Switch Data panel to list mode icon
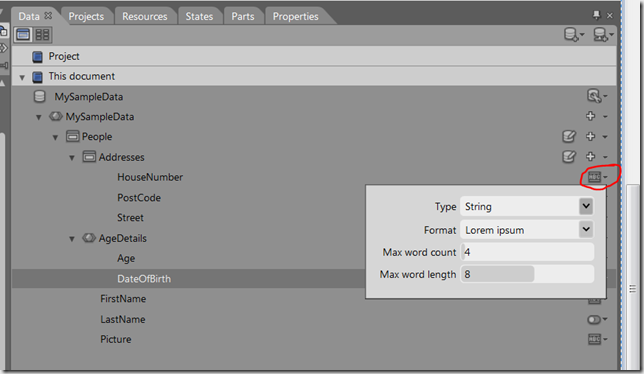Viewport: 644px width, 374px height. pos(23,34)
